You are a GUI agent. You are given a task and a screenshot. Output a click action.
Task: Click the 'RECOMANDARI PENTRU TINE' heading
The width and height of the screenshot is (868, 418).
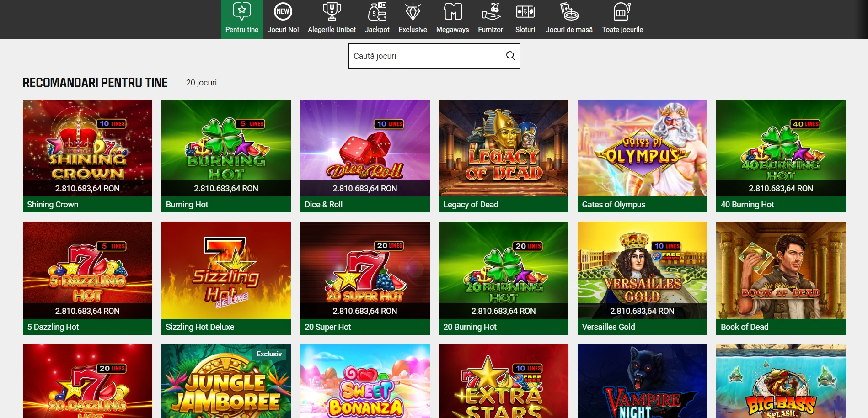(x=95, y=83)
